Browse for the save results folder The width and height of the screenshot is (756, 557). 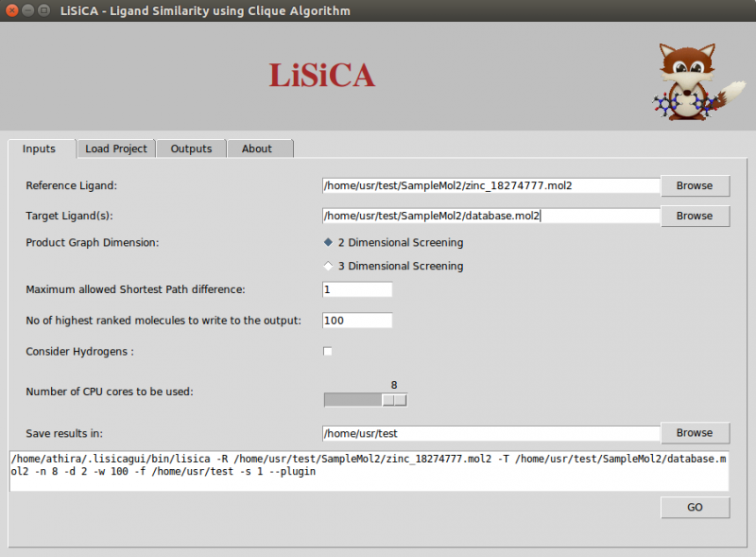(x=695, y=433)
